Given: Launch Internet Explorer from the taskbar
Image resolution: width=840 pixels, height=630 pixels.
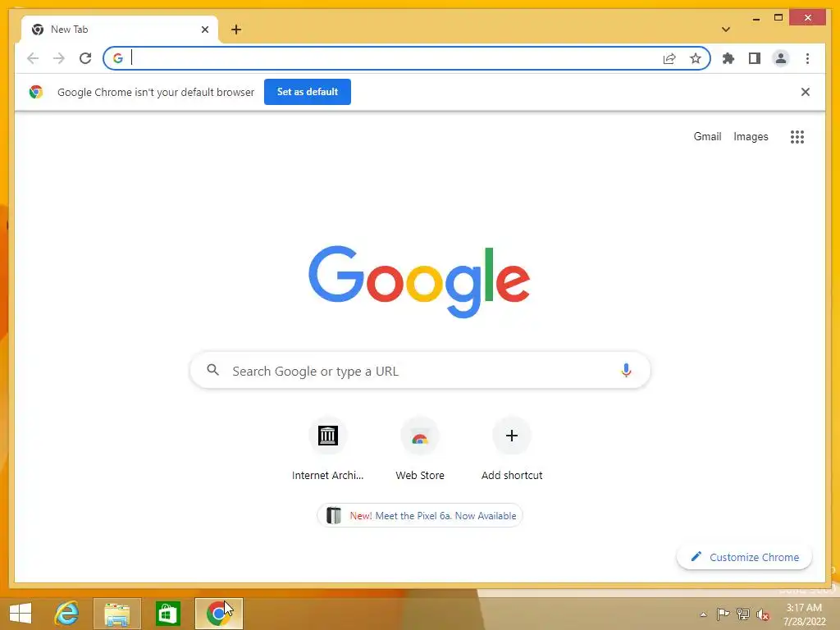Looking at the screenshot, I should click(67, 614).
